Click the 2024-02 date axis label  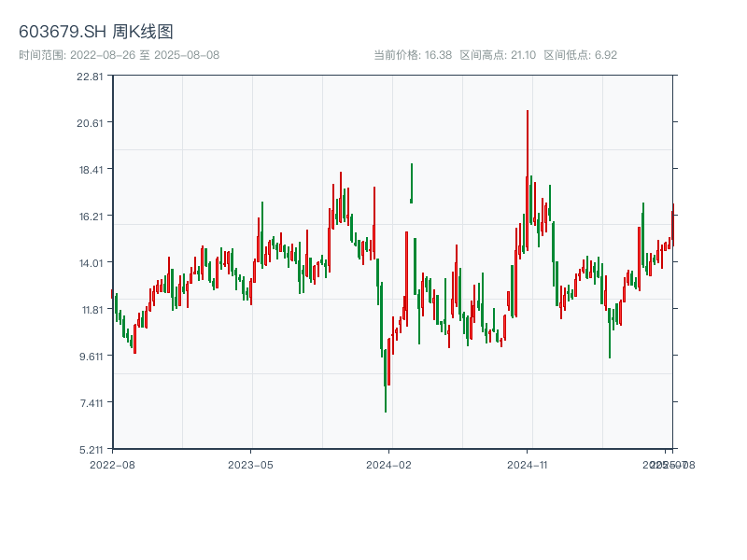[x=389, y=464]
